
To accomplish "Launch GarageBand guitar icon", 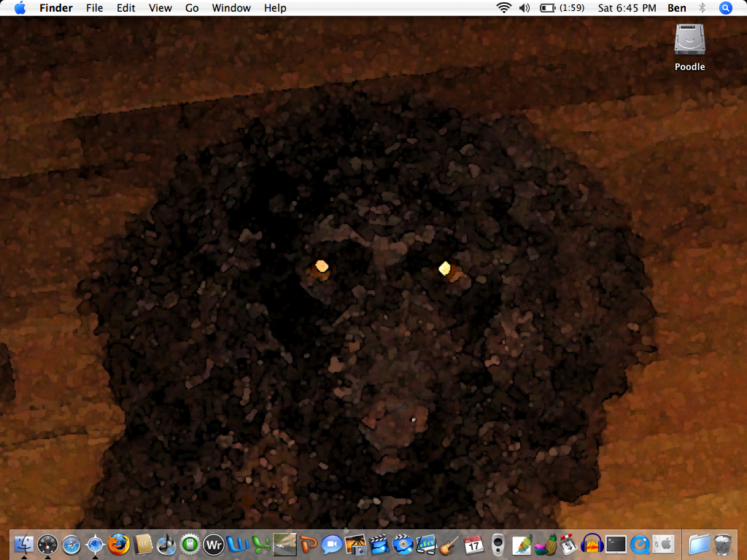I will 450,544.
